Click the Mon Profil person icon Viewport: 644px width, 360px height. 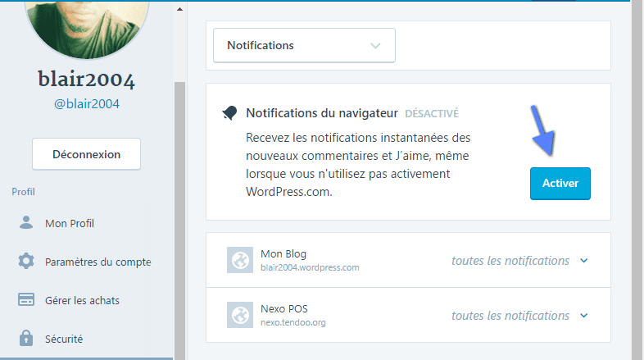26,222
